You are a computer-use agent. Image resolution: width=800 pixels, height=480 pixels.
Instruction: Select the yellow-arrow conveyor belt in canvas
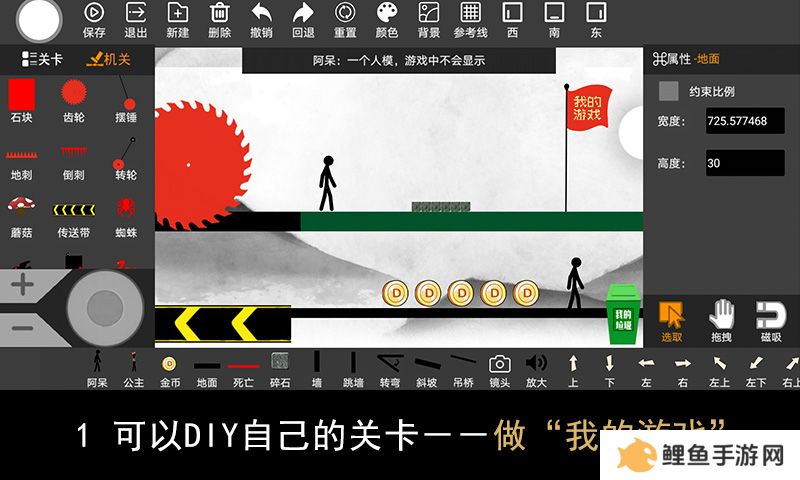coord(223,323)
